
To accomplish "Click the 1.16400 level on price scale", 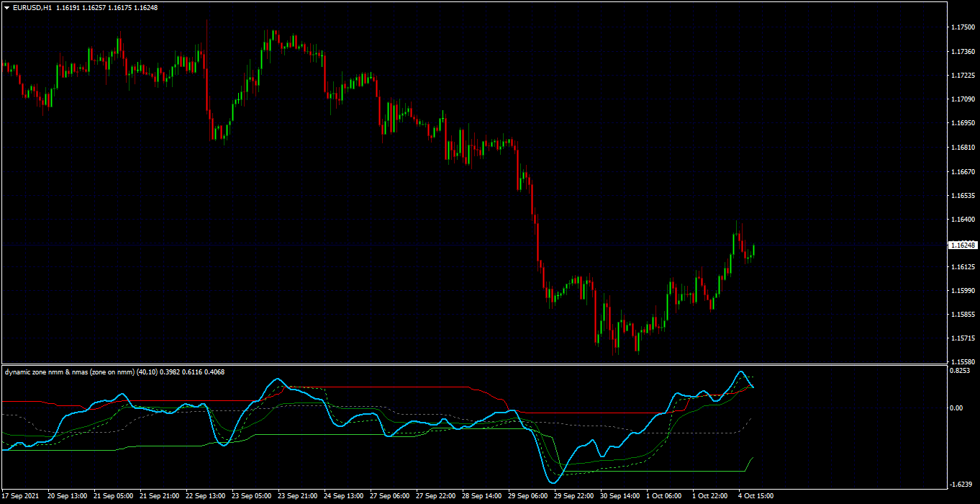I will pos(963,220).
